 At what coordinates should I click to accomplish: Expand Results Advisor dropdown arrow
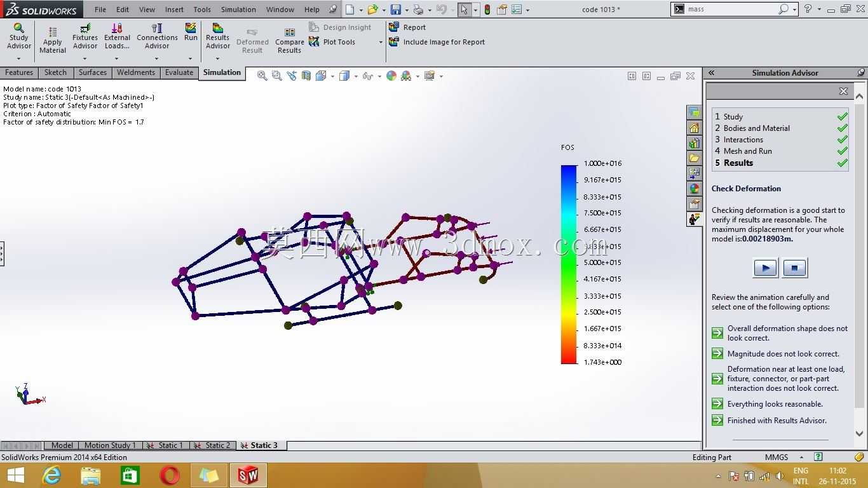(x=217, y=59)
